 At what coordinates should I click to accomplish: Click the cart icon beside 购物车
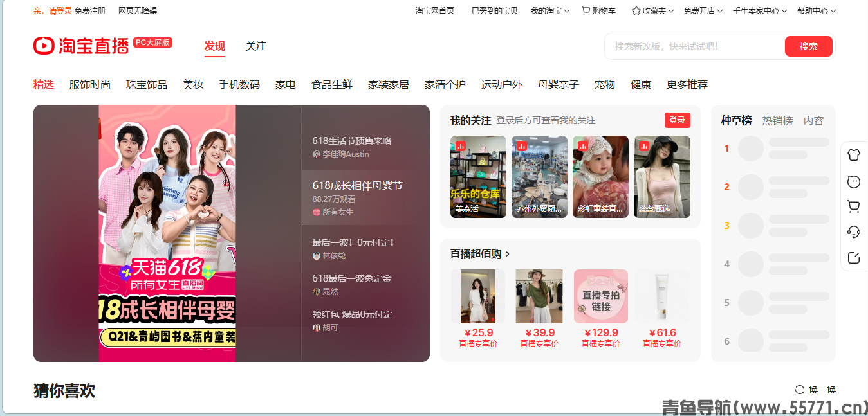click(x=586, y=10)
